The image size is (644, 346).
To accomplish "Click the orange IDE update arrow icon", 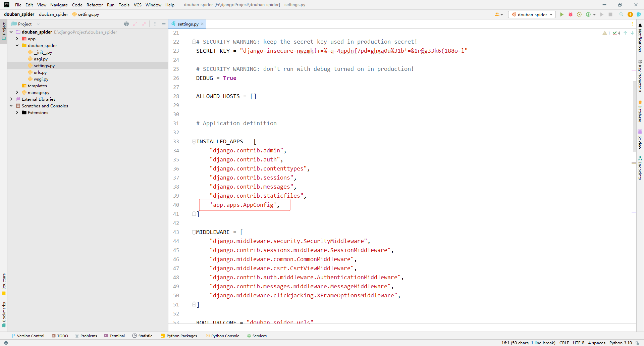I will pos(630,14).
